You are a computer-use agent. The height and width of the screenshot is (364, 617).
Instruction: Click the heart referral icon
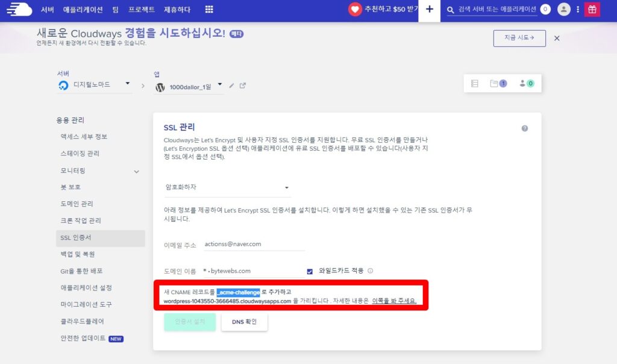coord(355,9)
